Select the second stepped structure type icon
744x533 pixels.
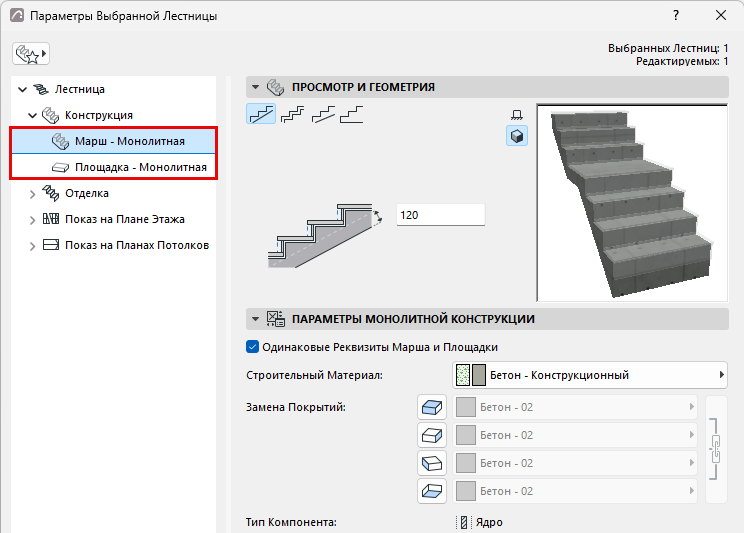[292, 114]
